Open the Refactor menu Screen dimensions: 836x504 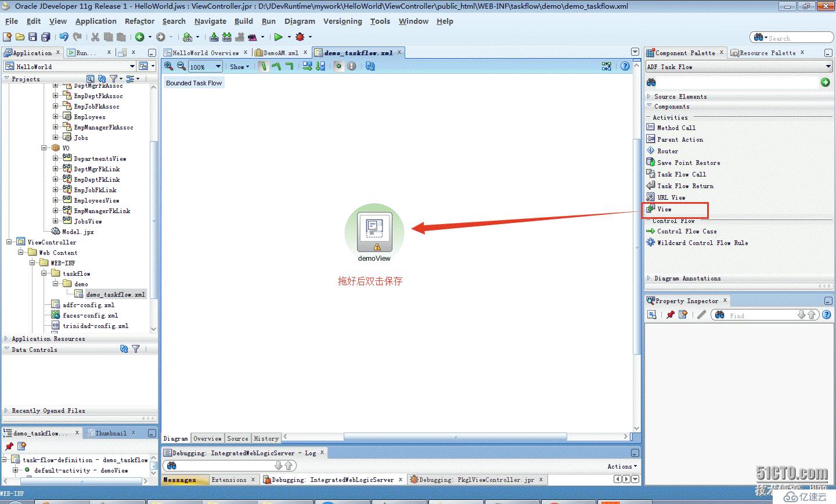click(139, 21)
